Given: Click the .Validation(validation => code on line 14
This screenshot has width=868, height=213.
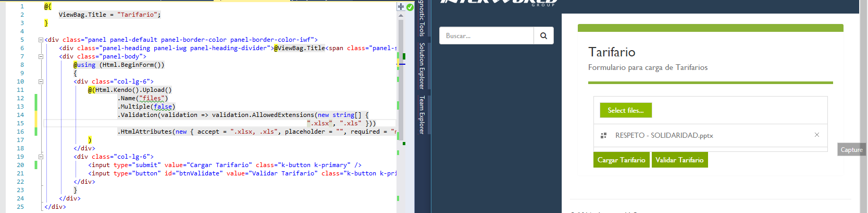Looking at the screenshot, I should pyautogui.click(x=243, y=115).
